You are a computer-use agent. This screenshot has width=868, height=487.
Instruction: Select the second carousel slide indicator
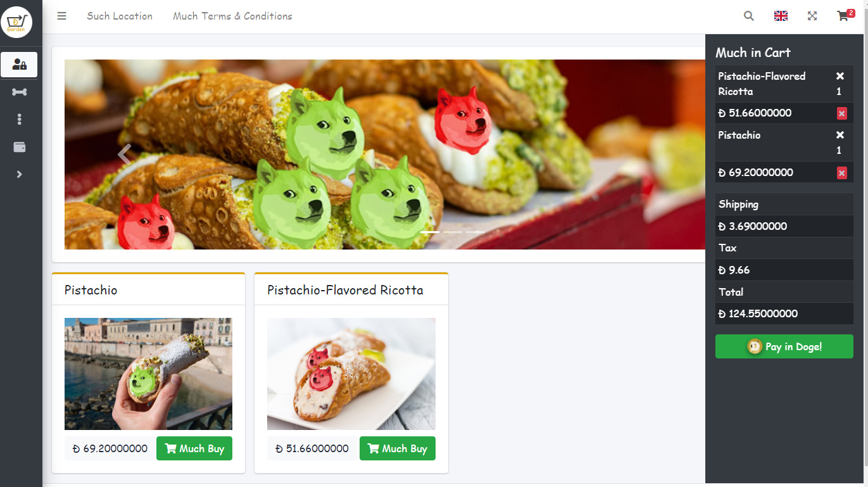click(x=453, y=232)
